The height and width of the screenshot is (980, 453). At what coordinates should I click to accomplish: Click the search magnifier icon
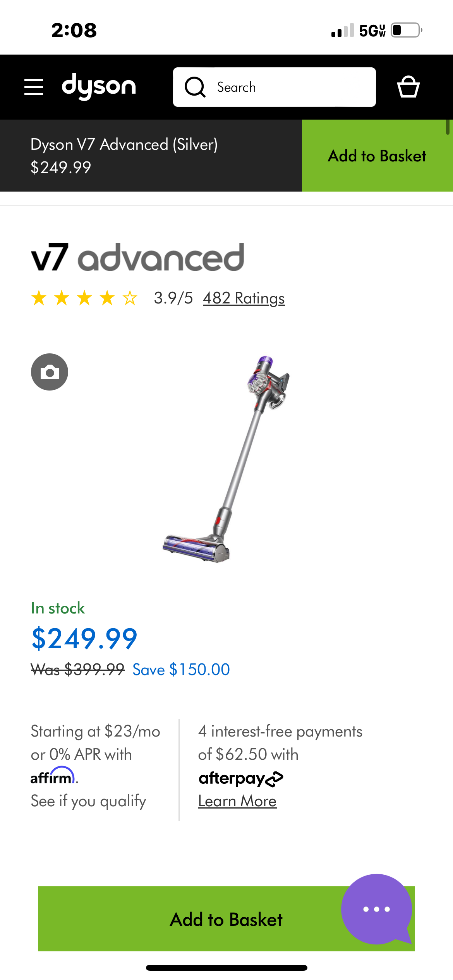tap(195, 87)
